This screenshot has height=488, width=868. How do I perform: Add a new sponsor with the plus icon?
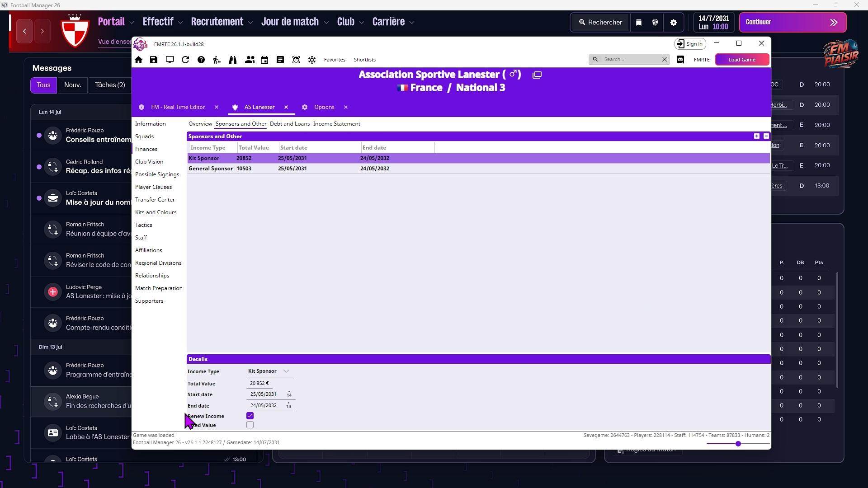(x=757, y=136)
